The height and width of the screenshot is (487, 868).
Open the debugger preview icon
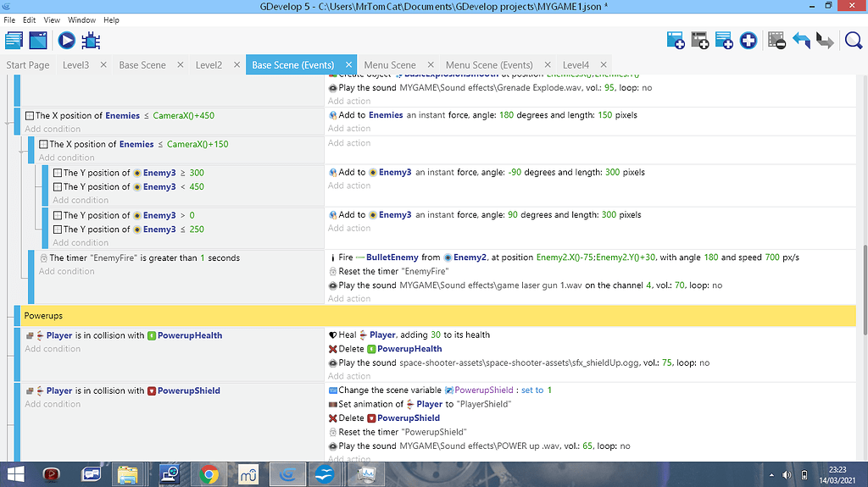point(92,40)
